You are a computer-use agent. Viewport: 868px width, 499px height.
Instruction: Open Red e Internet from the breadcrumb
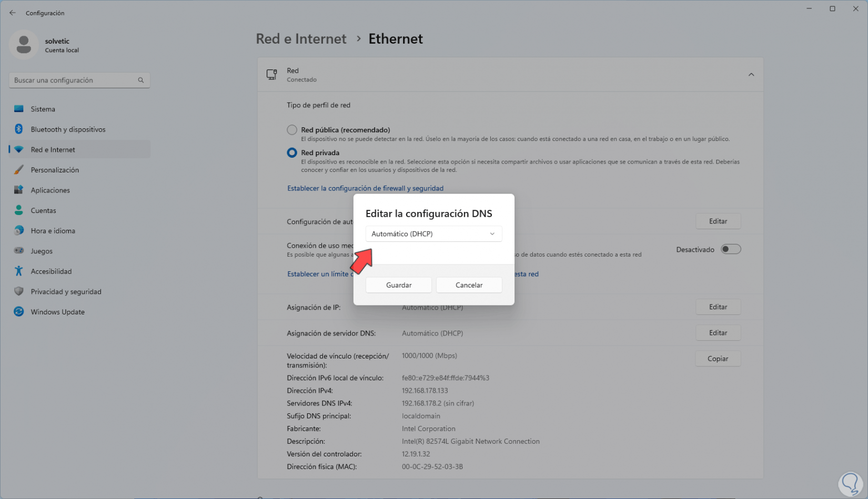coord(301,38)
